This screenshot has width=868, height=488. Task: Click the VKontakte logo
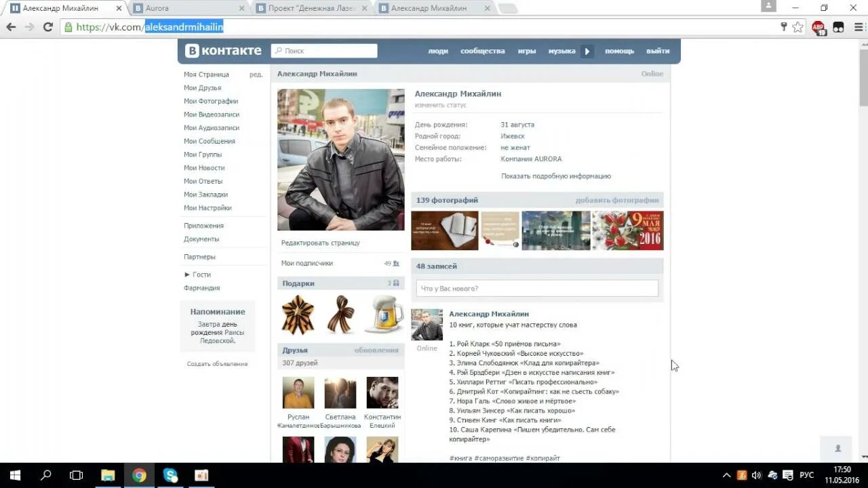223,51
